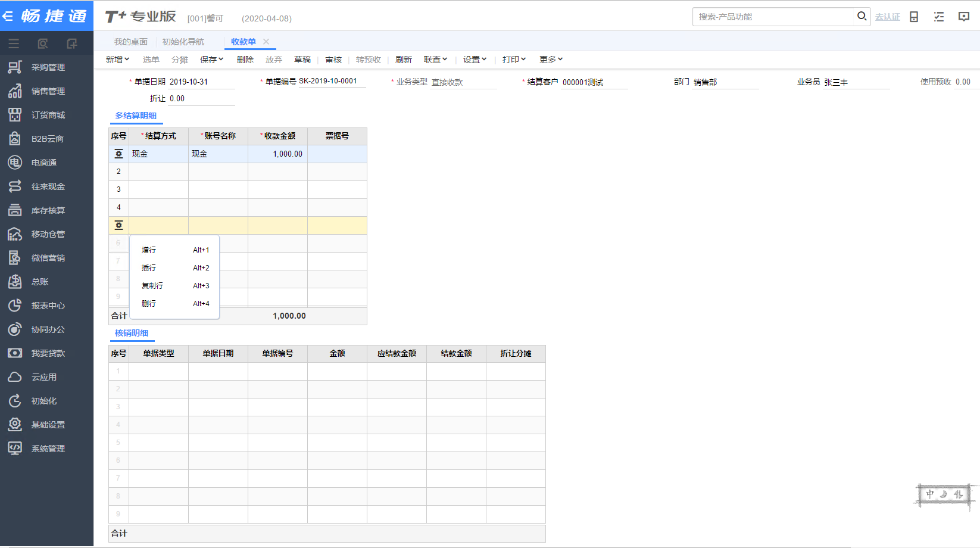Open the message feedback icon in top bar
Screen dimensions: 980x548
pos(964,17)
